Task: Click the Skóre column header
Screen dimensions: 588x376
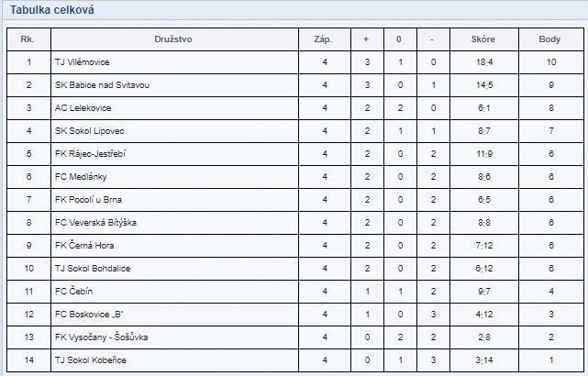Action: [x=483, y=39]
